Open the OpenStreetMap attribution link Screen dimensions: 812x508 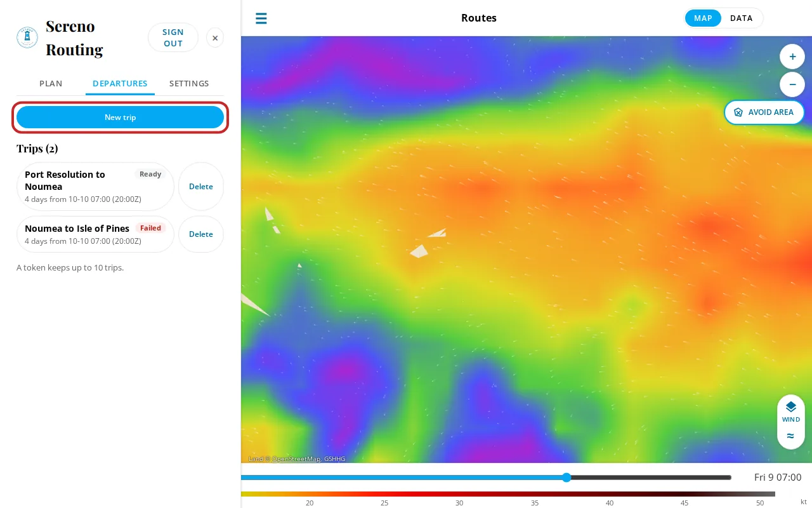pyautogui.click(x=296, y=459)
